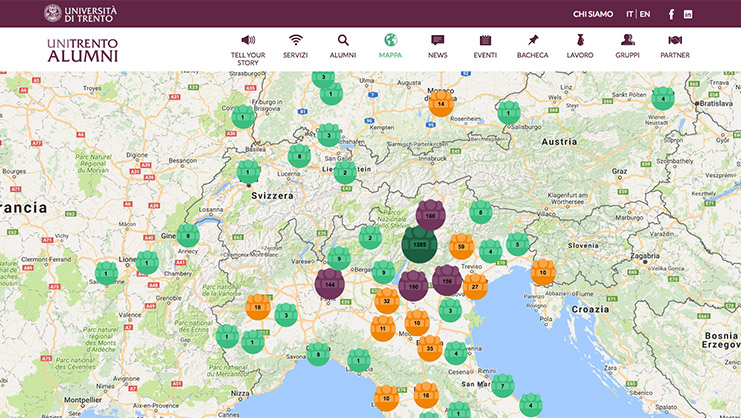Click the Svizzera country label on map
The height and width of the screenshot is (418, 741).
click(x=272, y=196)
